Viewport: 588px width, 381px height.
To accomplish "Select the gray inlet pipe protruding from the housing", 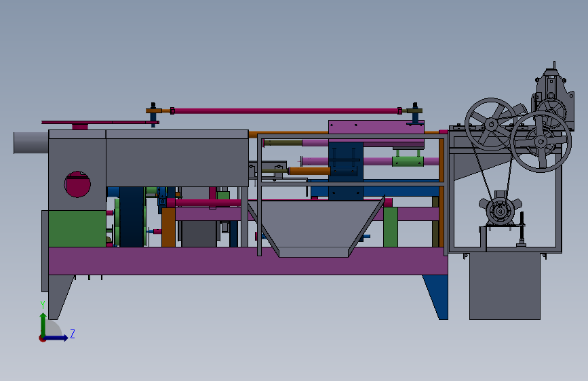I will pyautogui.click(x=31, y=142).
